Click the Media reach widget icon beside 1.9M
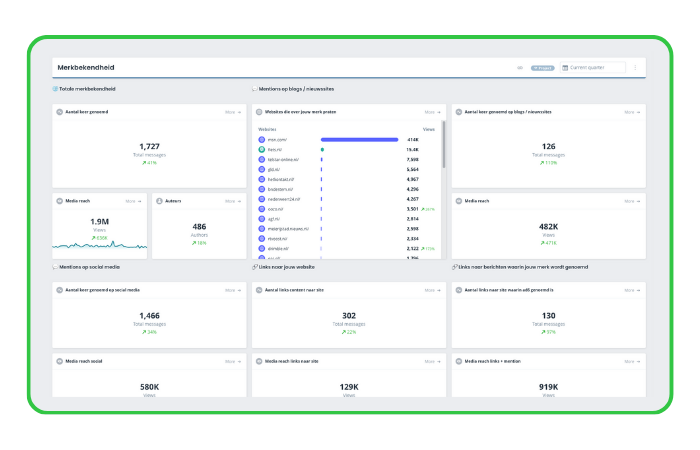700x450 pixels. pos(59,201)
